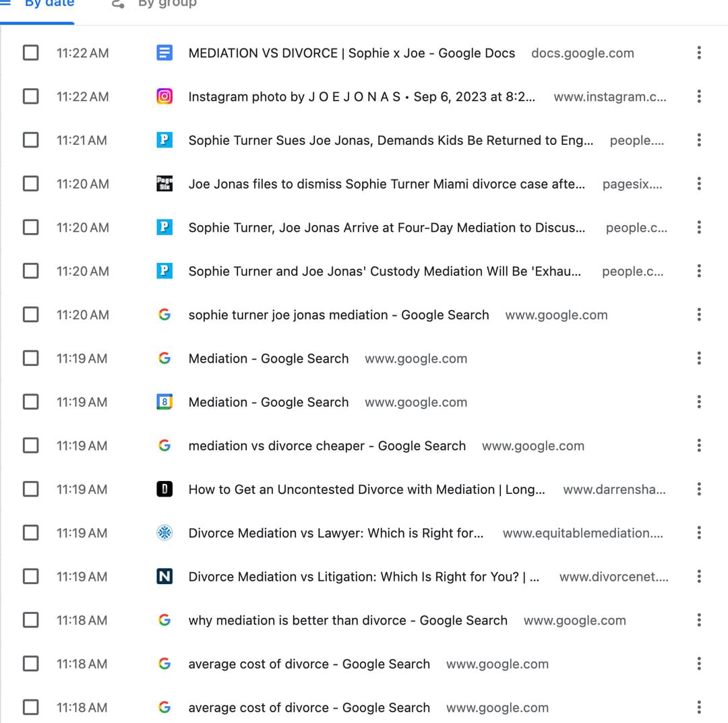Screen dimensions: 728x723
Task: Open more actions for mediation vs divorce cheaper
Action: tap(699, 445)
